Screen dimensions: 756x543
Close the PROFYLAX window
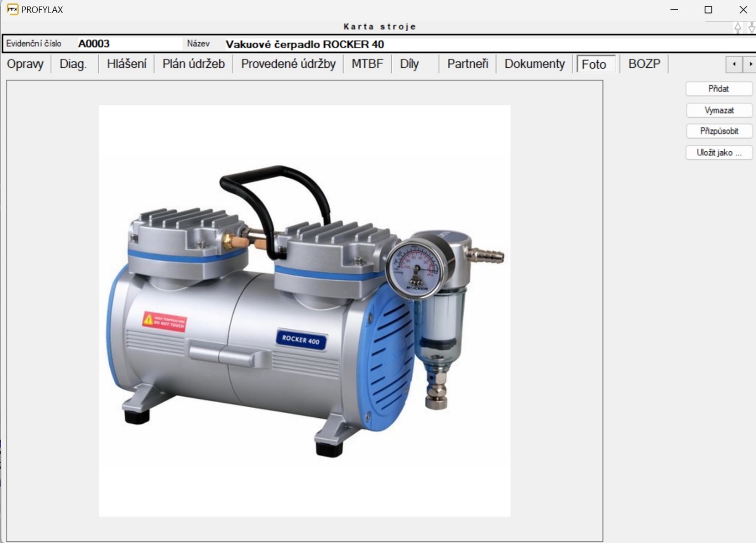(743, 9)
